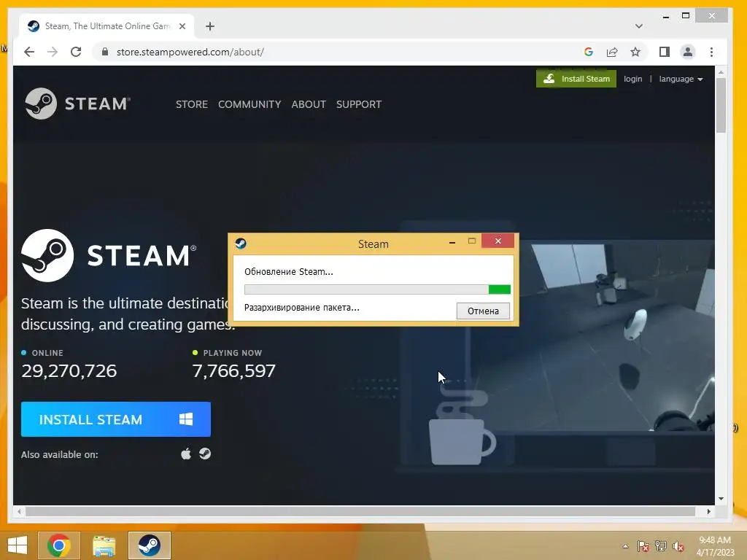Image resolution: width=747 pixels, height=560 pixels.
Task: Open Google icon in the address bar
Action: [x=589, y=52]
